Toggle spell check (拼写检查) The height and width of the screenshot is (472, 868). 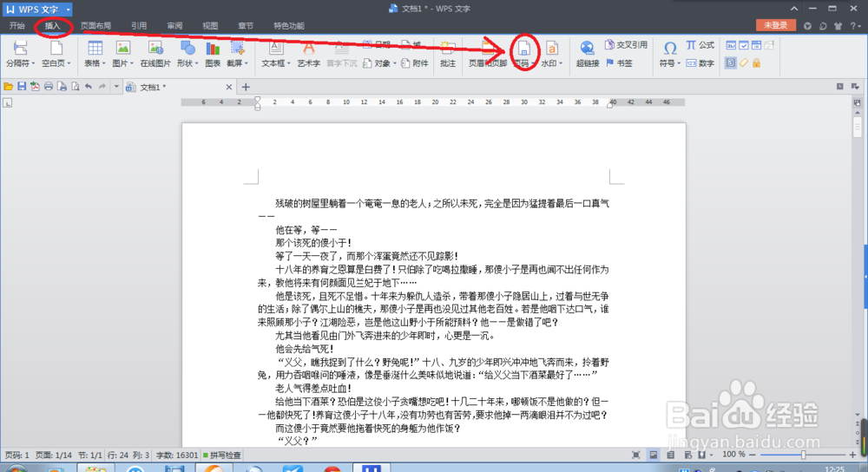click(x=221, y=455)
